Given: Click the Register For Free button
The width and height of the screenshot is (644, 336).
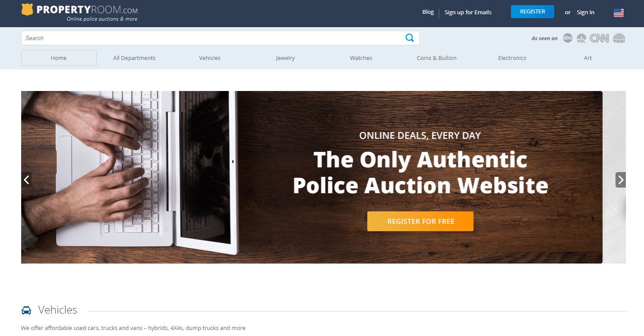Looking at the screenshot, I should [x=420, y=221].
